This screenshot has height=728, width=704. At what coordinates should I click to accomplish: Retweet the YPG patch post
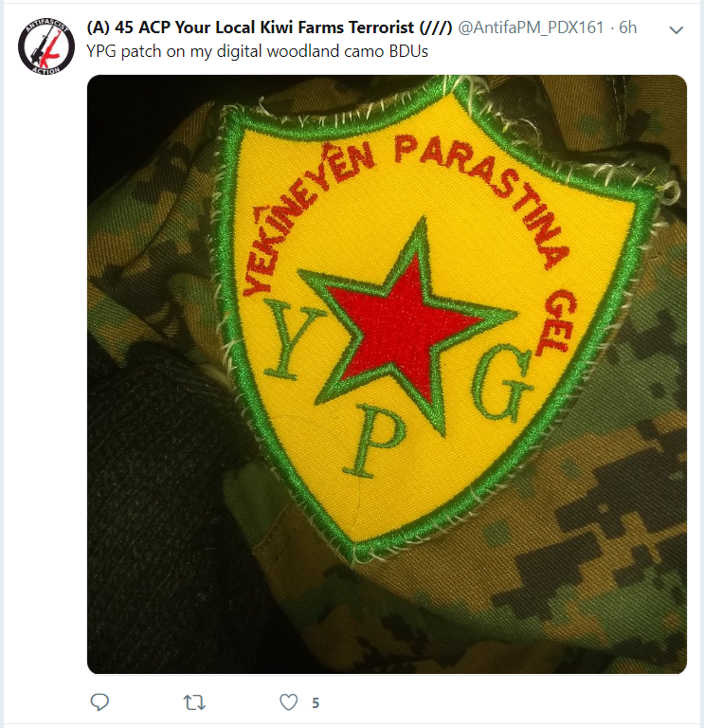point(194,702)
